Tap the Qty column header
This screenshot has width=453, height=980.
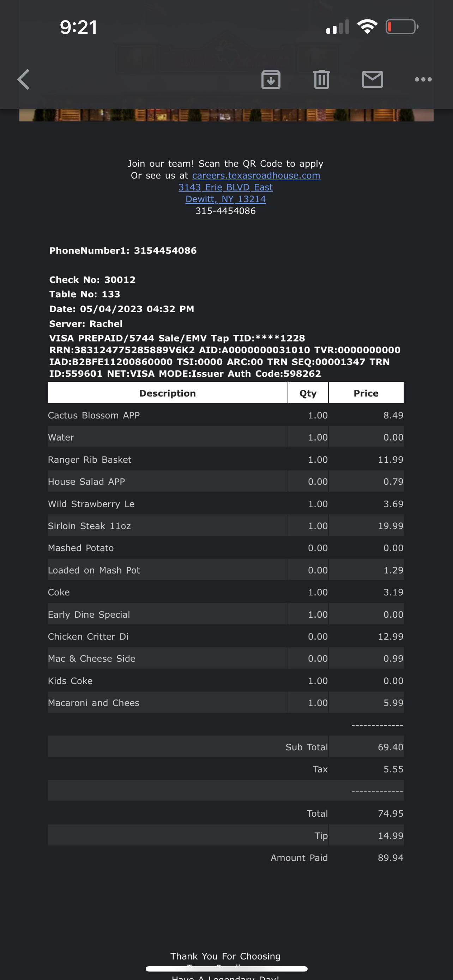pyautogui.click(x=308, y=393)
